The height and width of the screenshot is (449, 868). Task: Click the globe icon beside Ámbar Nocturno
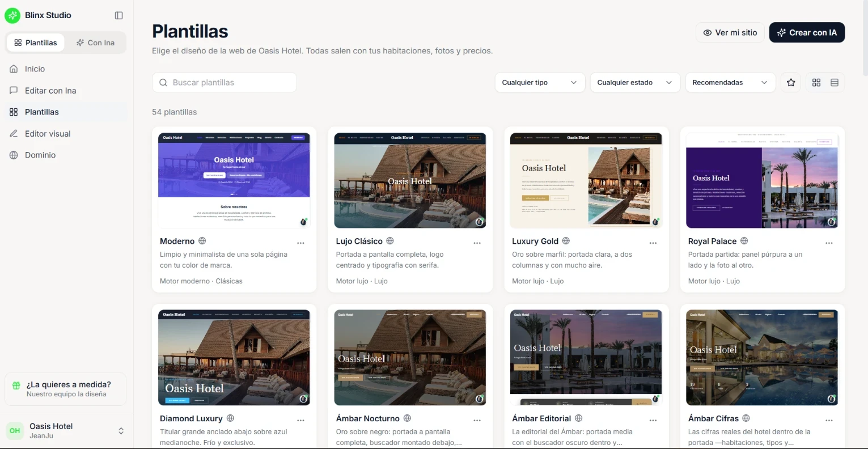point(407,418)
